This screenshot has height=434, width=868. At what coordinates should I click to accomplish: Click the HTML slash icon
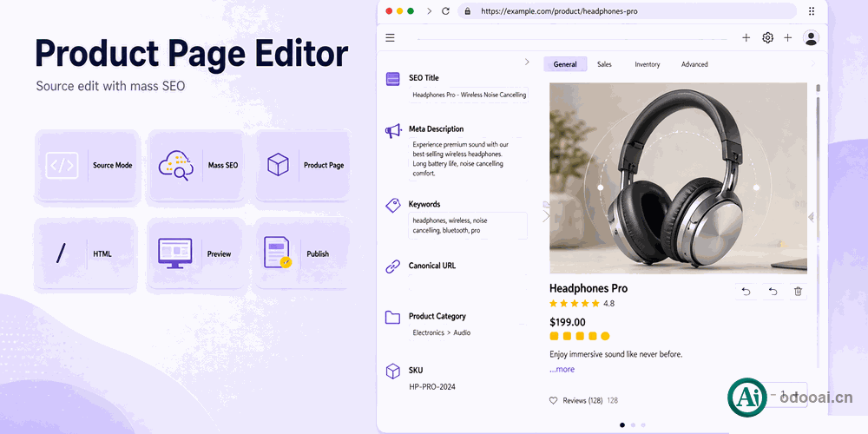click(x=61, y=253)
